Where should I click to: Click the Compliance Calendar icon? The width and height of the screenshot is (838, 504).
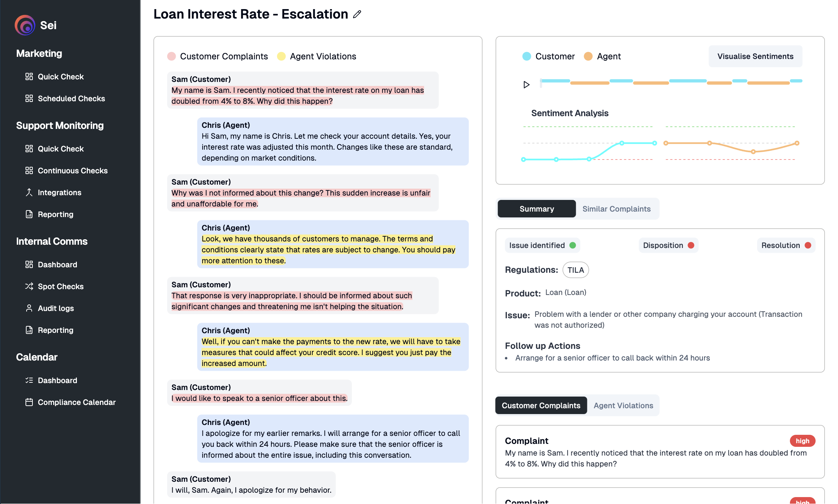(29, 402)
